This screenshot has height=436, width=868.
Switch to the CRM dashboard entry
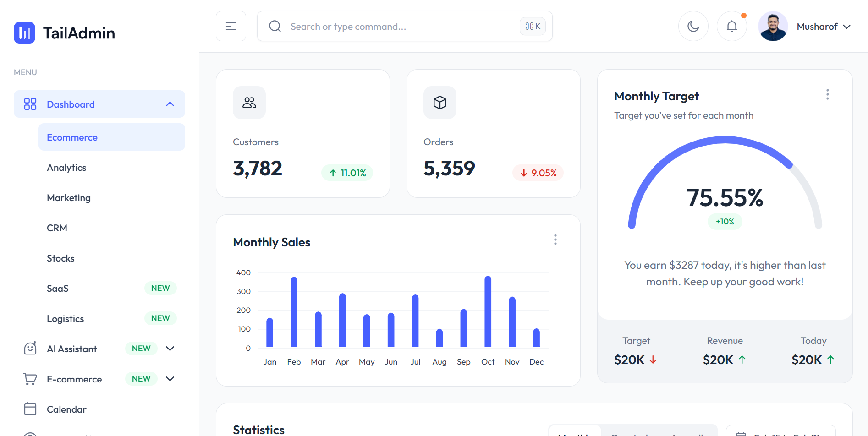point(56,228)
